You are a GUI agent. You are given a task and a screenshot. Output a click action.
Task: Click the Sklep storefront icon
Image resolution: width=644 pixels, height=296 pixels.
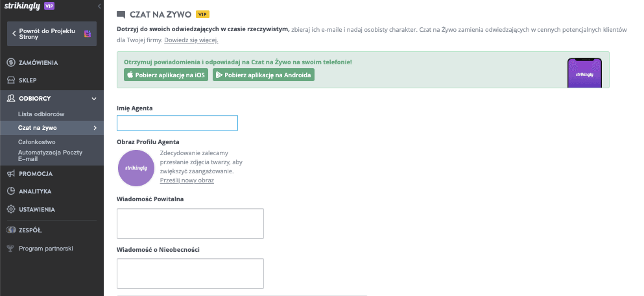click(x=11, y=80)
